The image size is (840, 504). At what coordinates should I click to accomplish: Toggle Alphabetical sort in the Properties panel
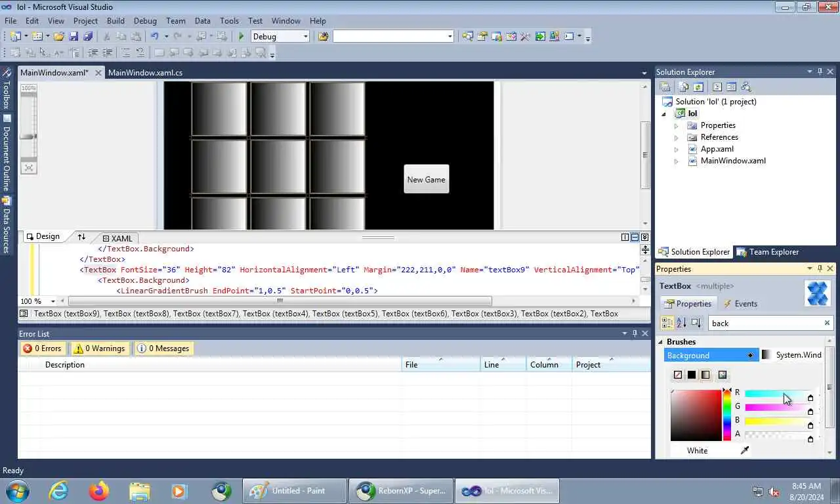681,323
